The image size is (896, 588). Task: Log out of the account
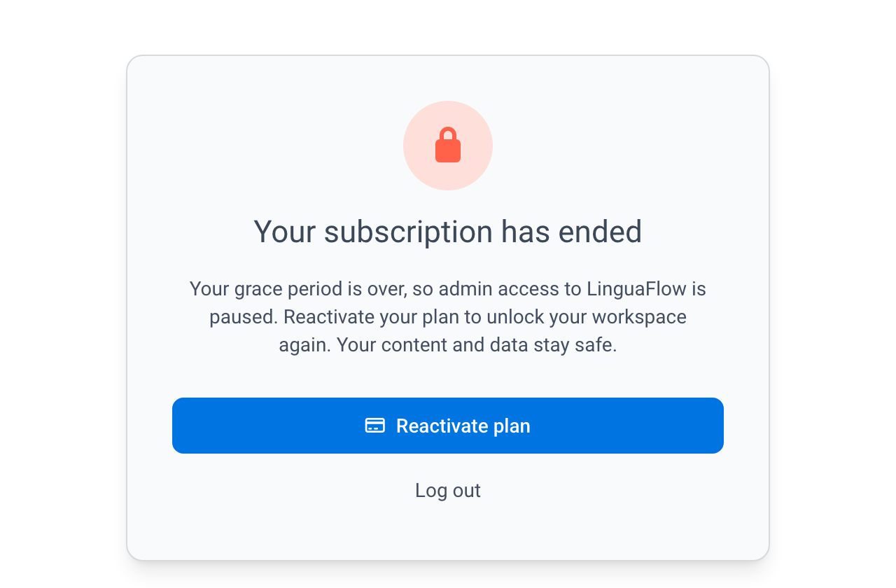pos(448,490)
